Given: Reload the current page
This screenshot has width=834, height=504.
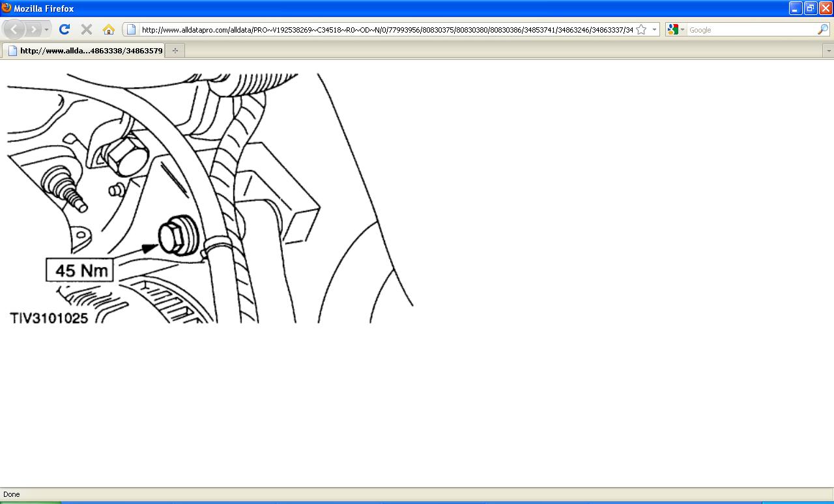Looking at the screenshot, I should (x=64, y=29).
